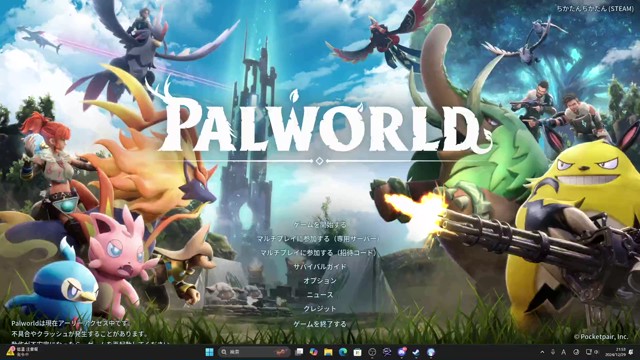Launch Microsoft Edge from the taskbar

tap(343, 352)
